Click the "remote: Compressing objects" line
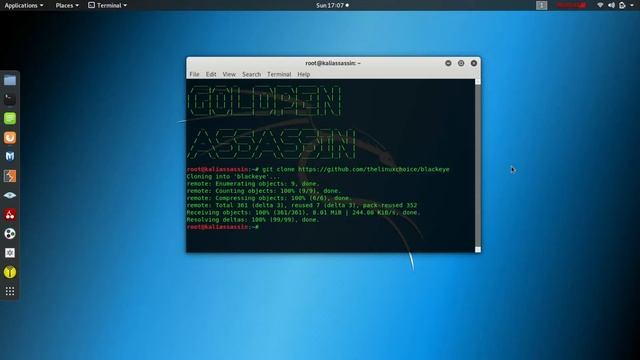 click(269, 198)
